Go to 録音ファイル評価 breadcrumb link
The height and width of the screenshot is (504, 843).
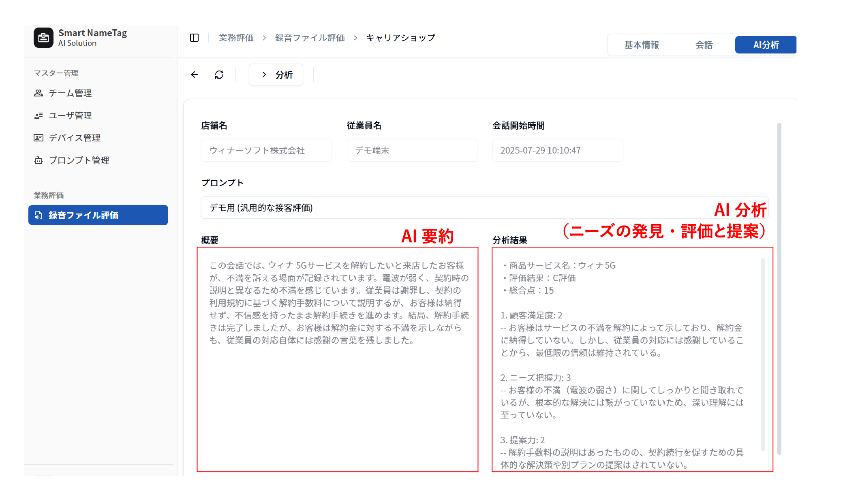(310, 38)
